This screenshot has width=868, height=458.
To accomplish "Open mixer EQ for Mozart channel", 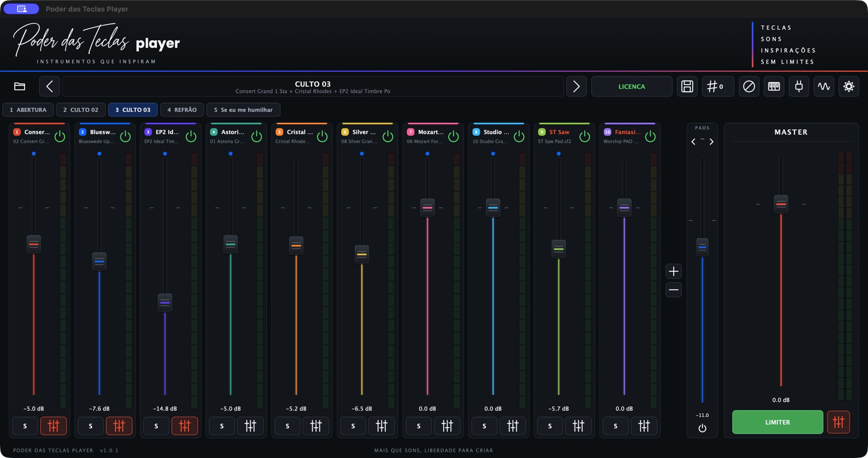I will click(447, 426).
